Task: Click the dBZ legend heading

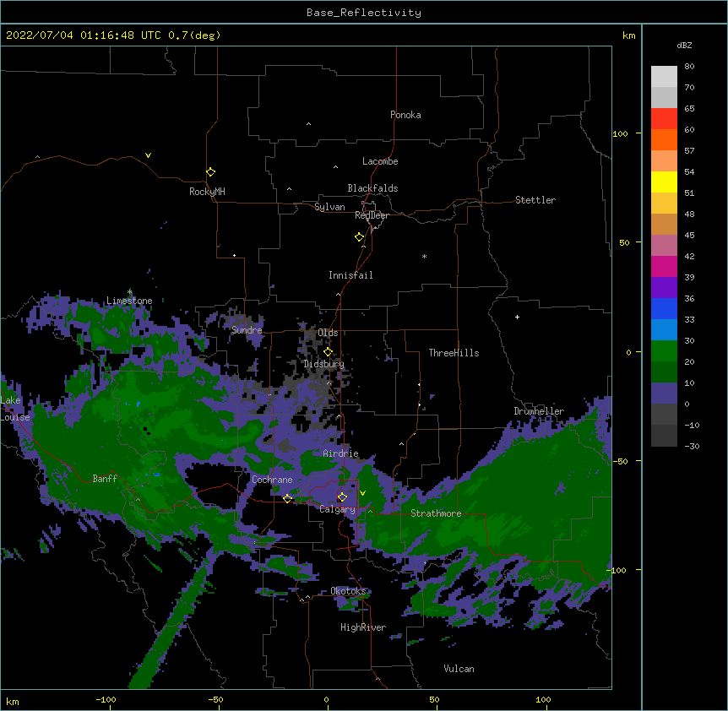Action: (684, 45)
